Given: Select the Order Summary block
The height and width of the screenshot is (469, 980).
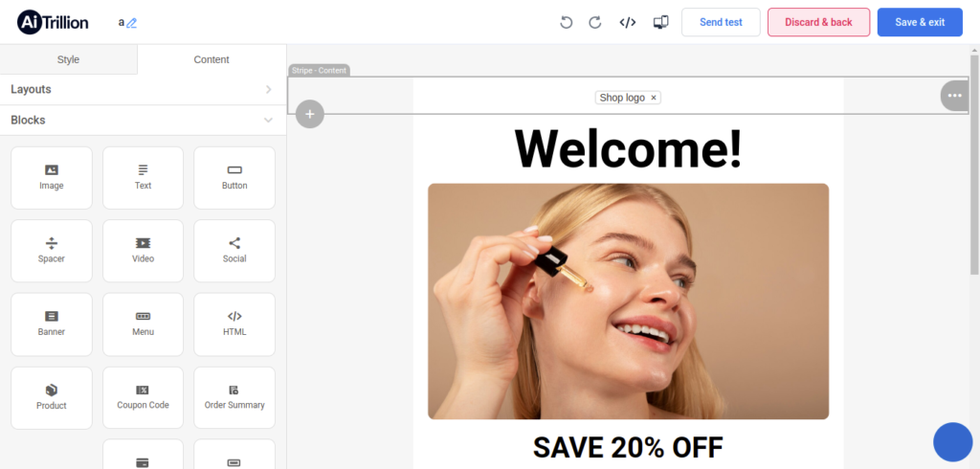Looking at the screenshot, I should click(x=234, y=398).
